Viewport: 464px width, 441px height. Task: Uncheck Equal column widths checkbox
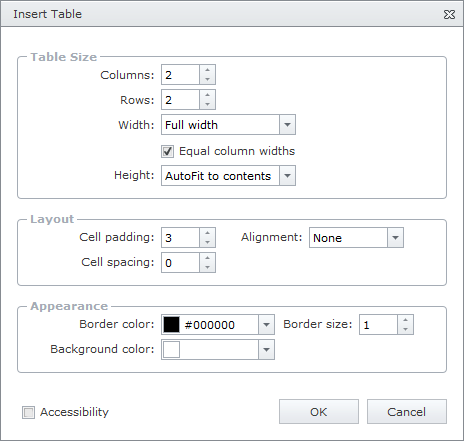tap(167, 151)
